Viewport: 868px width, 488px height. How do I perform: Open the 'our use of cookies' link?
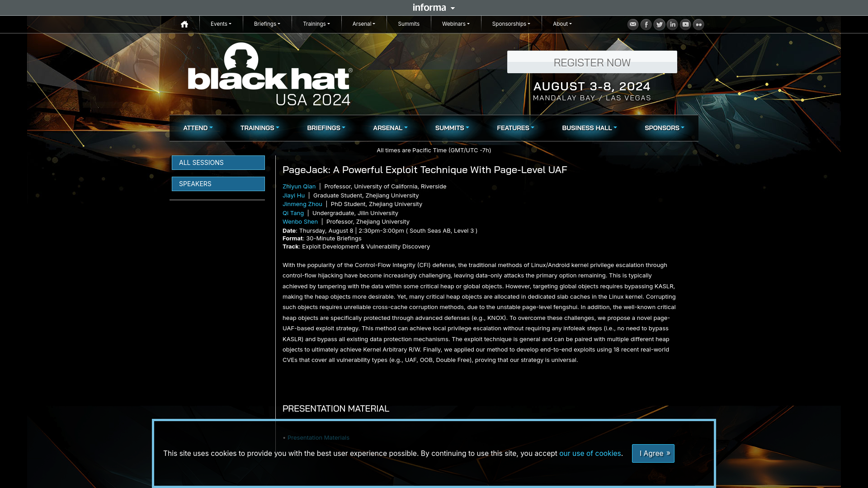[590, 453]
